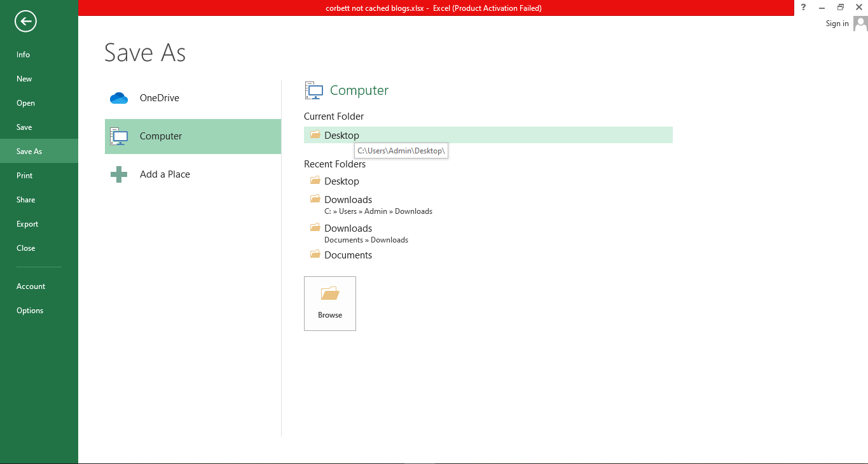Open the Export page
The image size is (868, 464).
[39, 224]
